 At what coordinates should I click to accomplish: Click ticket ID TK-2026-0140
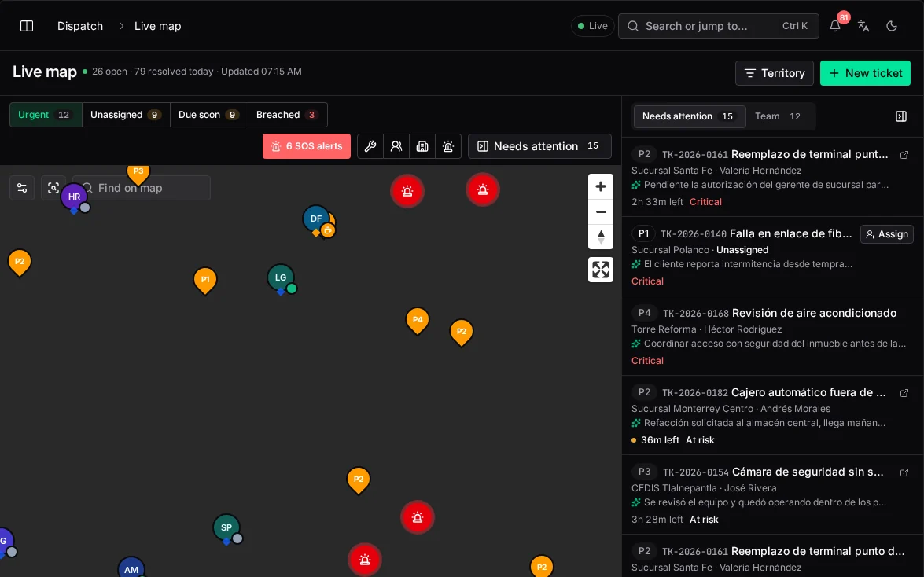tap(693, 234)
